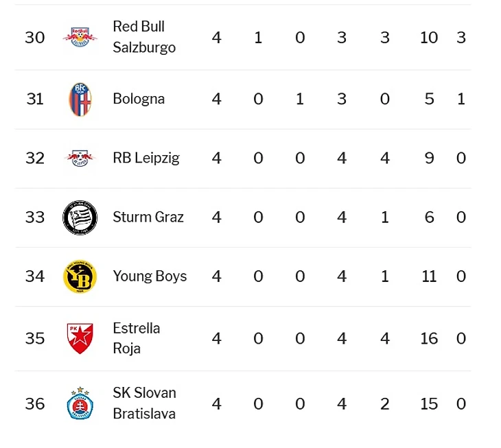Open the Sturm Graz team name
The image size is (501, 448).
(148, 217)
